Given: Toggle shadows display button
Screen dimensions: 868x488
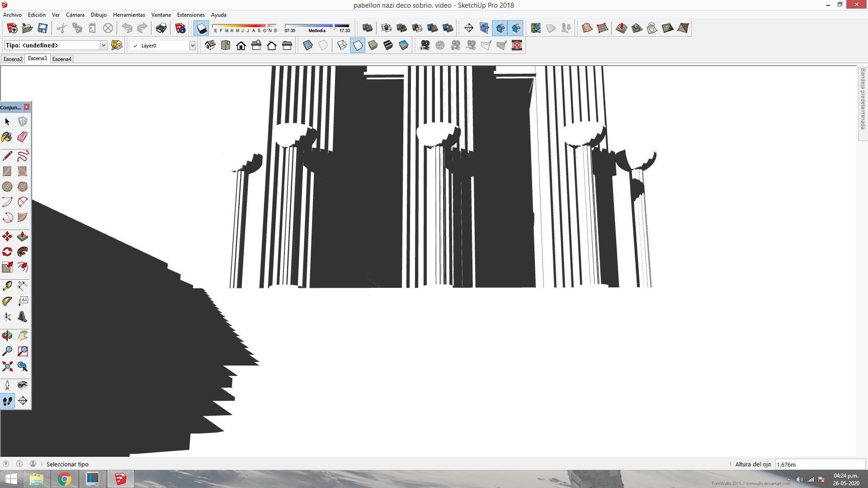Looking at the screenshot, I should click(201, 28).
